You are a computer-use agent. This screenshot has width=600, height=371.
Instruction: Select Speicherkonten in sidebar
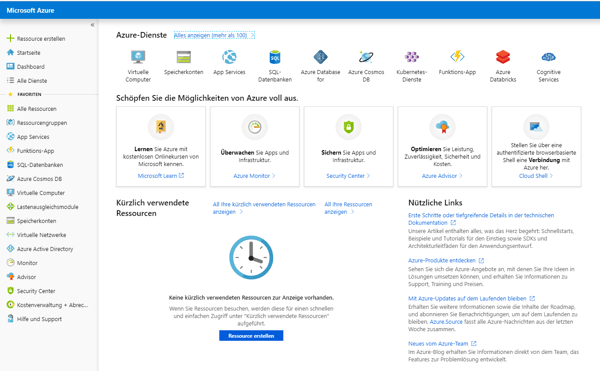coord(36,221)
